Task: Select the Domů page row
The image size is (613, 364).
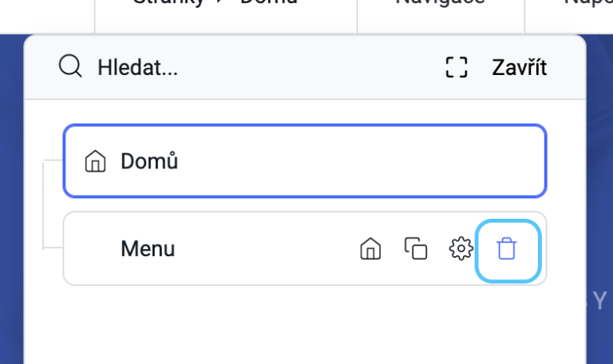Action: pos(305,161)
